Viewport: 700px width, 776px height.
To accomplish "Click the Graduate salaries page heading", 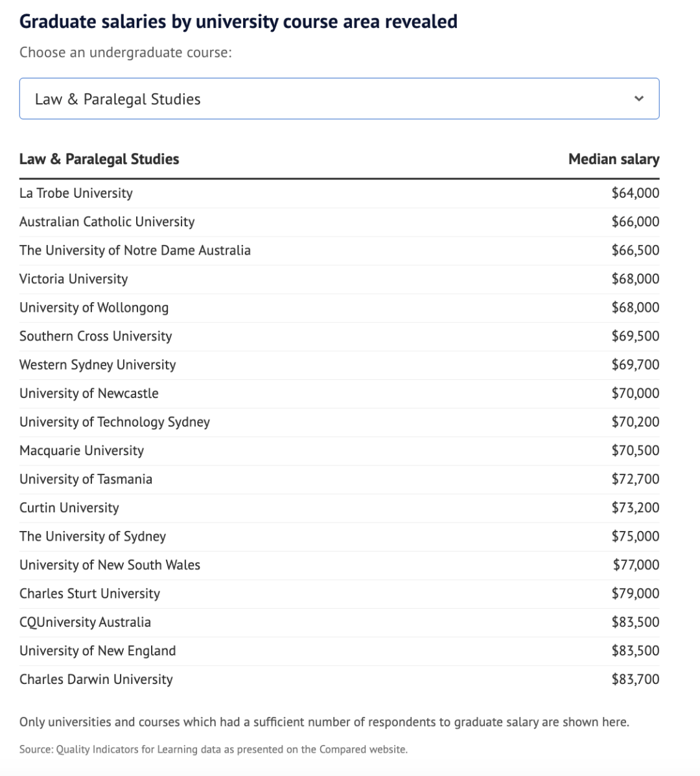I will [x=239, y=21].
